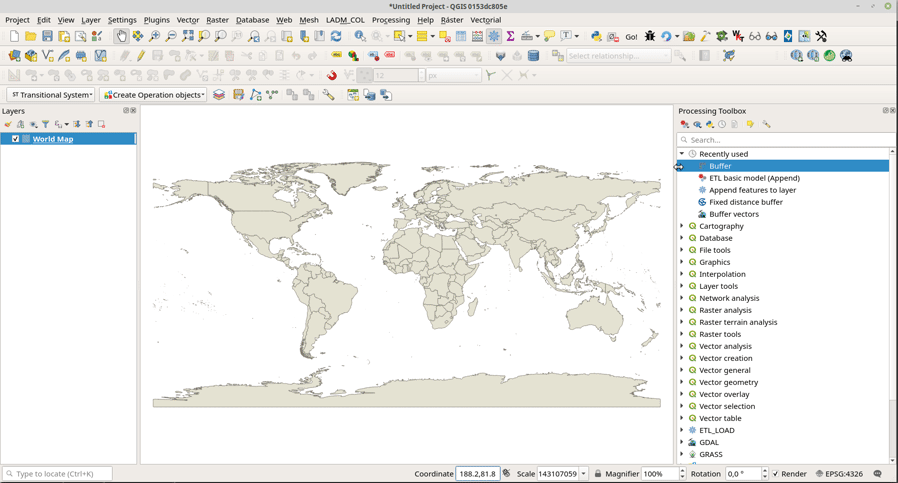Open project using the folder icon
This screenshot has height=483, width=898.
[31, 36]
